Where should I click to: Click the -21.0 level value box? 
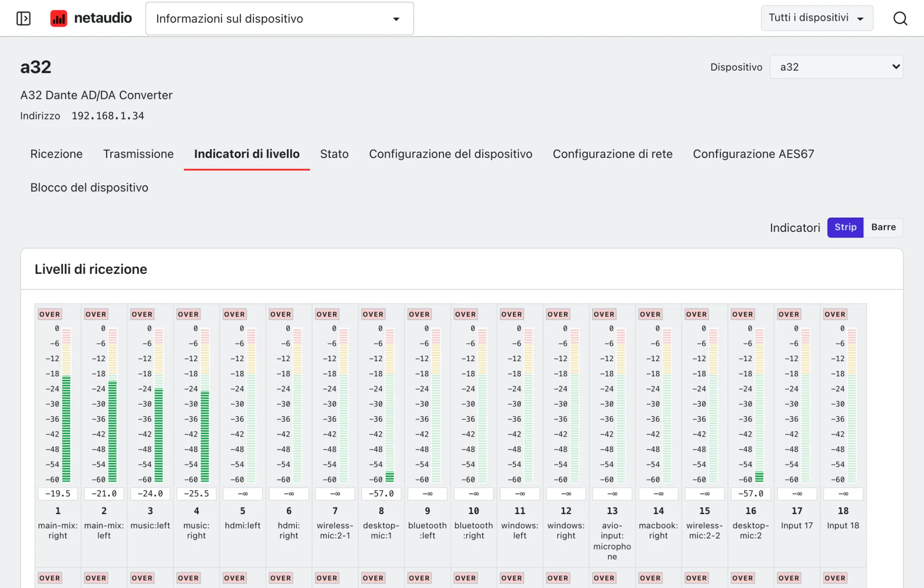pyautogui.click(x=104, y=494)
